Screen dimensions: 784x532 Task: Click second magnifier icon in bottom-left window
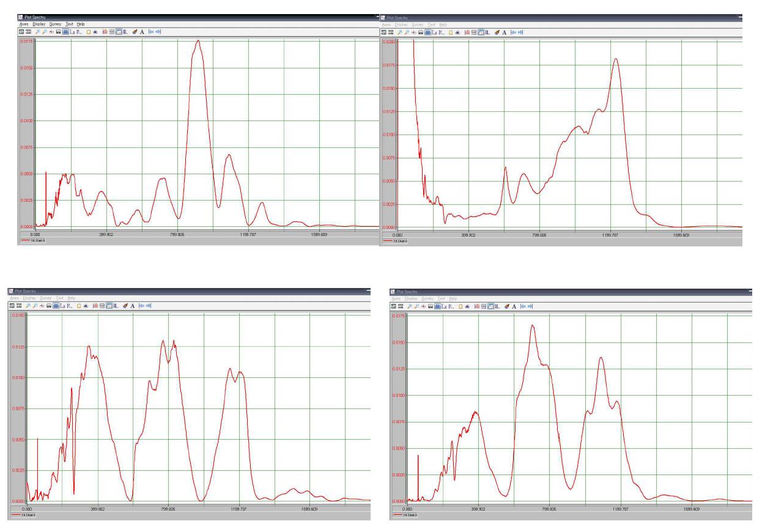pyautogui.click(x=35, y=306)
